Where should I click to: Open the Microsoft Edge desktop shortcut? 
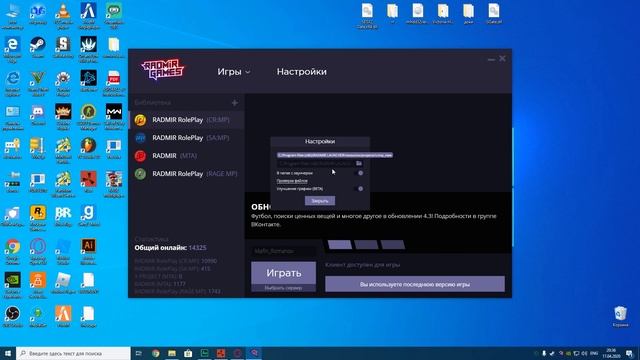point(13,48)
